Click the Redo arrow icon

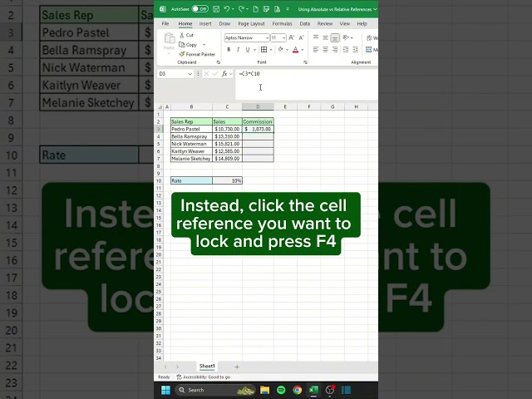tap(241, 9)
